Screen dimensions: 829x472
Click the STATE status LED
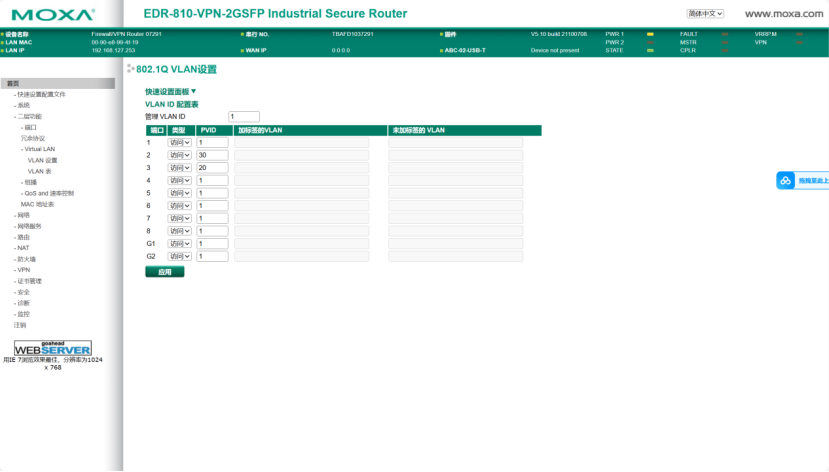tap(650, 51)
